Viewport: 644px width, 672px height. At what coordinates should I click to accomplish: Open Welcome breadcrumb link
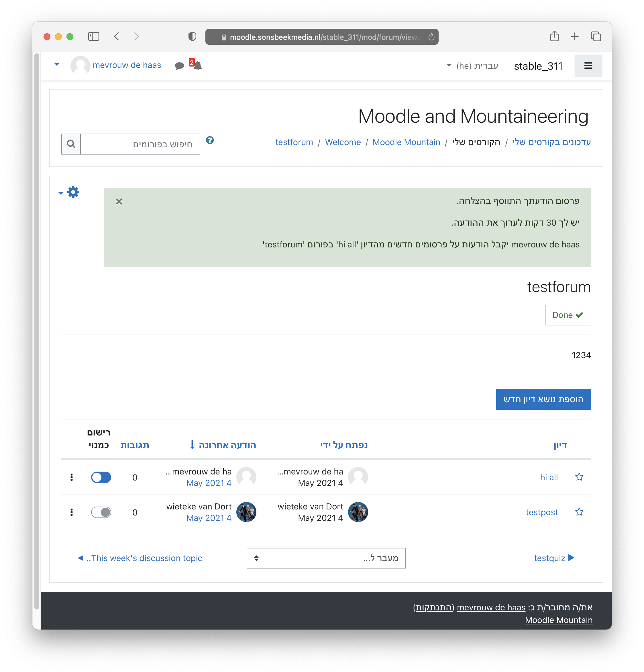click(343, 142)
